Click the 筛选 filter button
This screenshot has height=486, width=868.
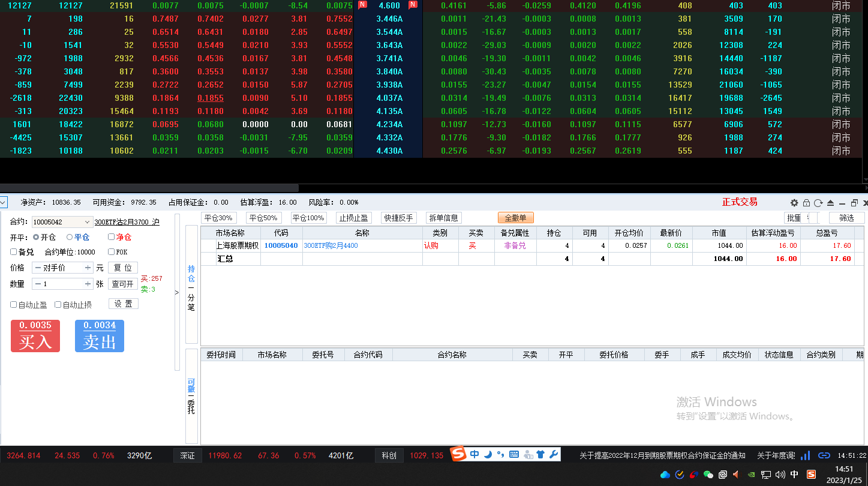click(x=847, y=218)
